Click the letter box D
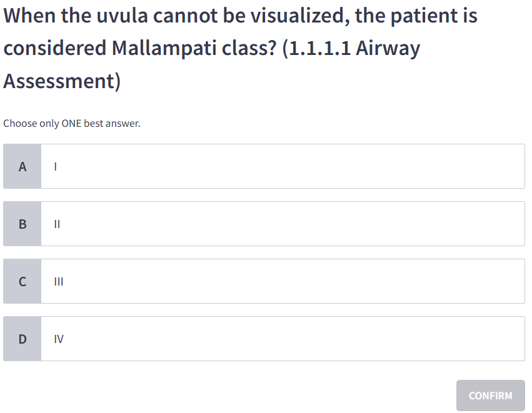The width and height of the screenshot is (532, 413). click(22, 339)
